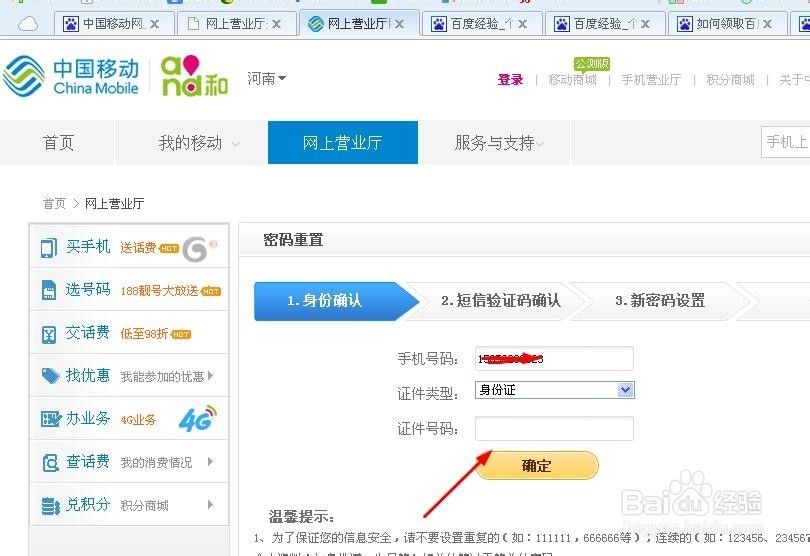Click the 4G logo in 办业务 row
This screenshot has width=810, height=556.
coord(198,419)
